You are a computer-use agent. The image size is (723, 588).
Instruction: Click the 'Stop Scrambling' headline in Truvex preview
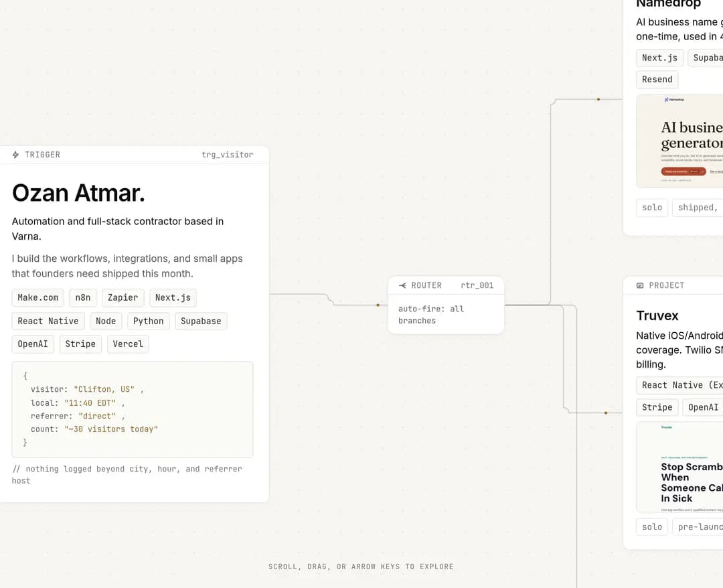point(692,482)
